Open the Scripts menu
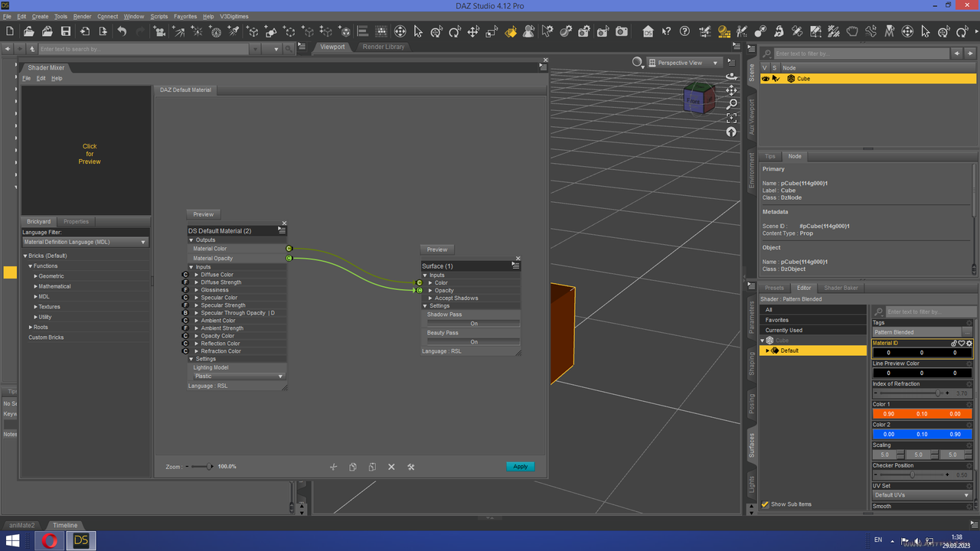980x551 pixels. click(x=159, y=16)
